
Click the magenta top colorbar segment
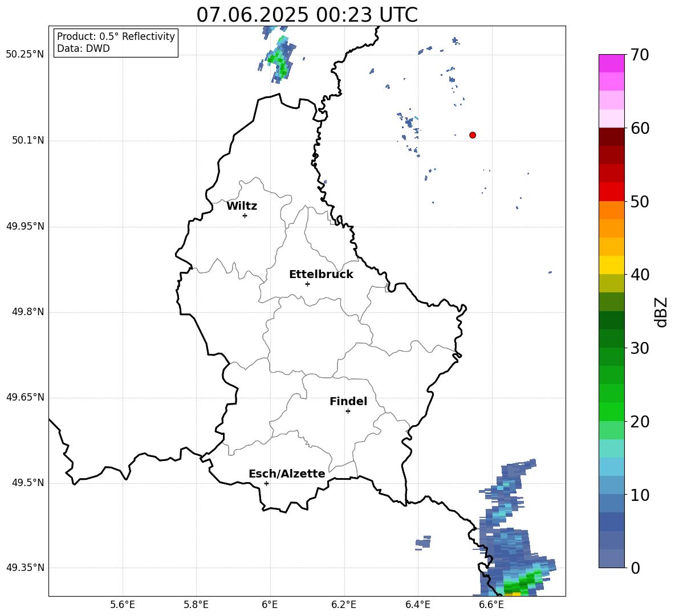point(611,63)
